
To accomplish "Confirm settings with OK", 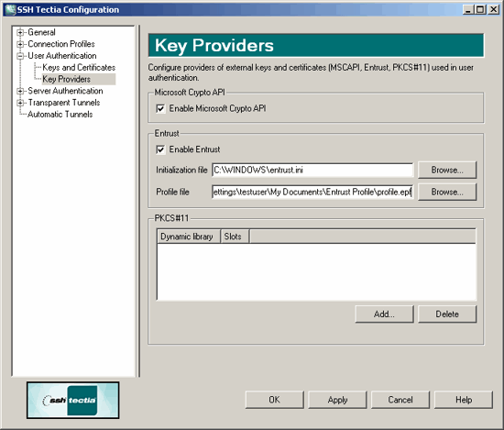I will click(275, 400).
